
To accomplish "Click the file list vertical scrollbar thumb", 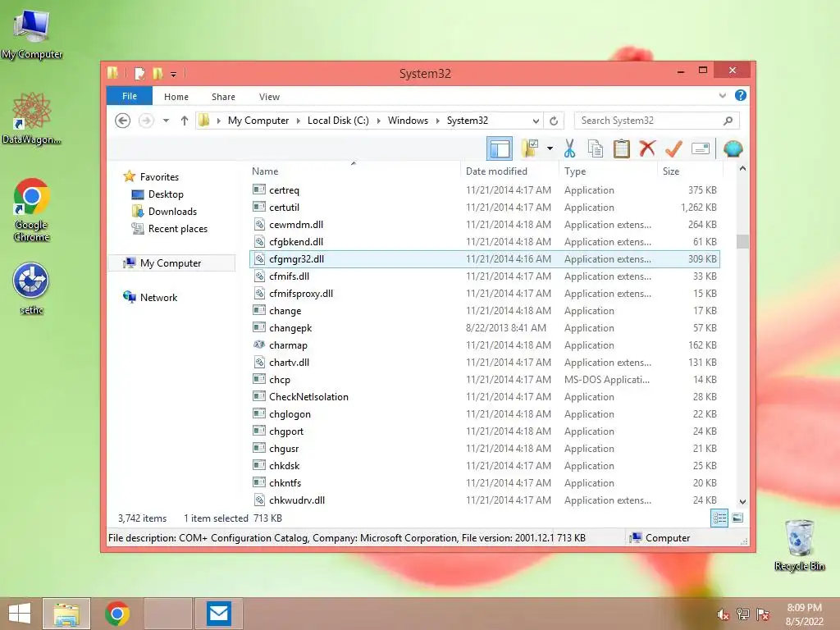I will [x=742, y=242].
